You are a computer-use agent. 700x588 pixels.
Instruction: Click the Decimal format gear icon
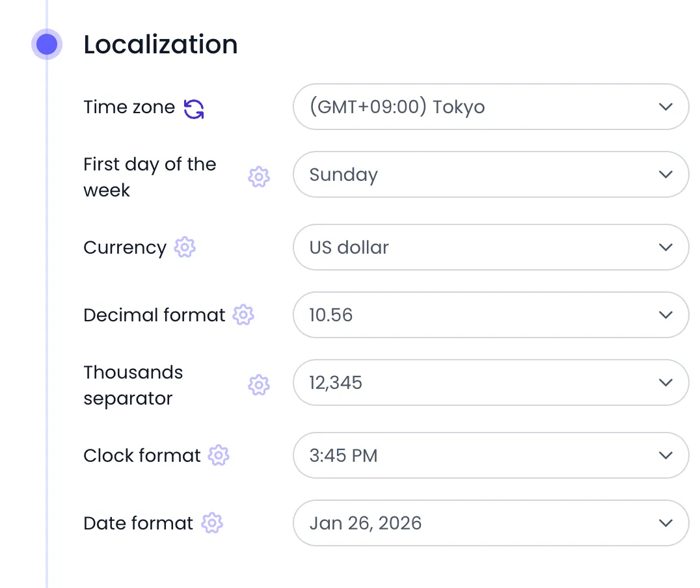[243, 315]
